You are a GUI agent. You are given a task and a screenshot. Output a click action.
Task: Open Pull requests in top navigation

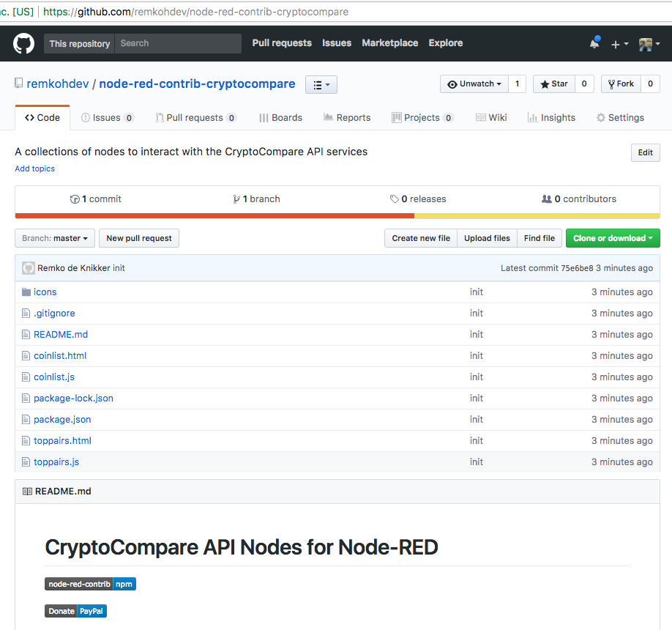coord(282,43)
